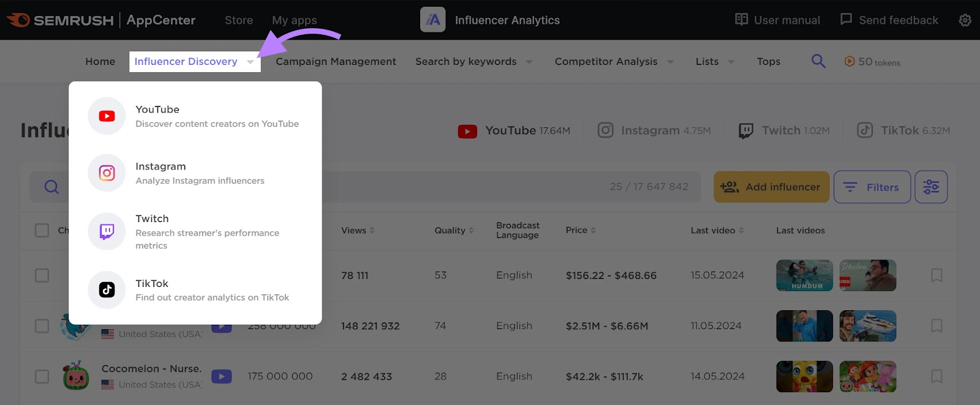This screenshot has height=405, width=980.
Task: Check the first influencer row checkbox
Action: pyautogui.click(x=42, y=275)
